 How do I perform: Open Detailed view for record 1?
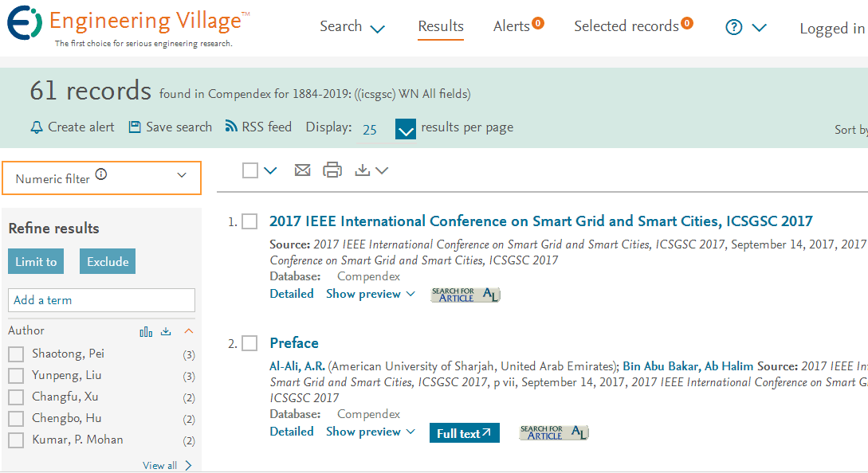coord(292,294)
